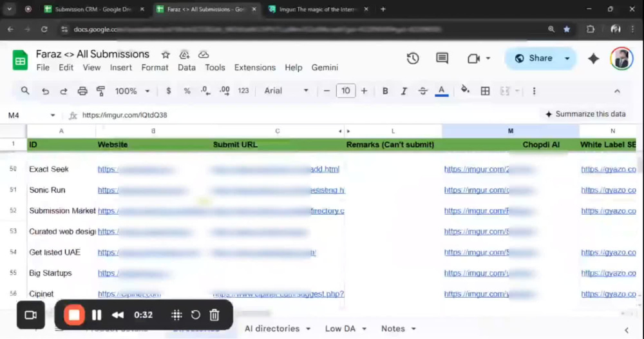The width and height of the screenshot is (644, 339).
Task: Click the font size input field
Action: click(x=346, y=91)
